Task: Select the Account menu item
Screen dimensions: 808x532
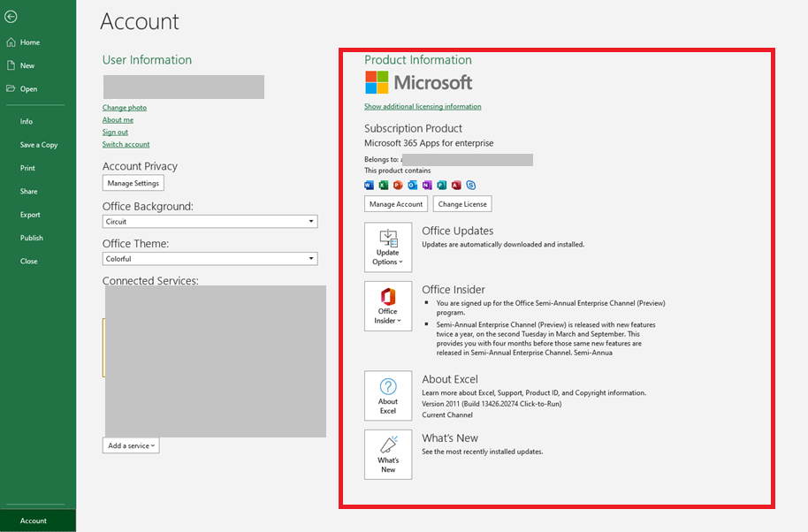Action: point(38,521)
